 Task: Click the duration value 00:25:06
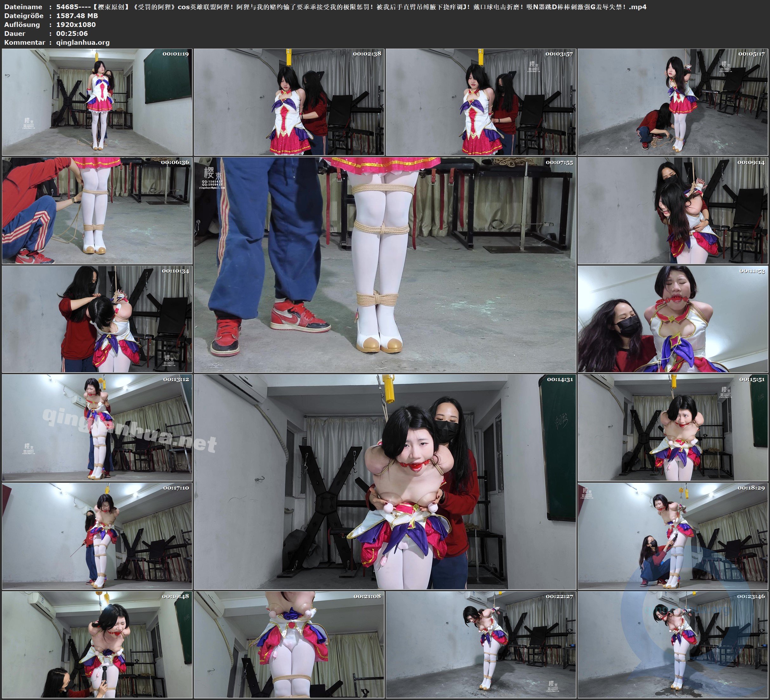click(x=72, y=33)
